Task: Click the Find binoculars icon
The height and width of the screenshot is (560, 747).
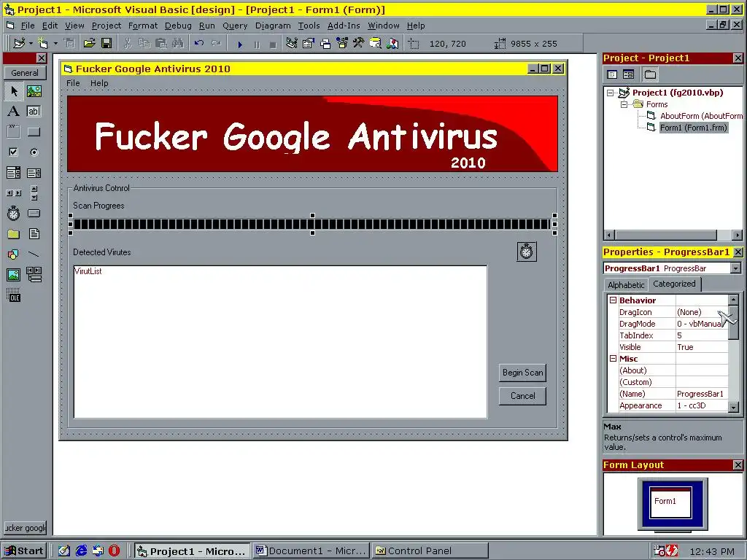Action: [x=178, y=44]
